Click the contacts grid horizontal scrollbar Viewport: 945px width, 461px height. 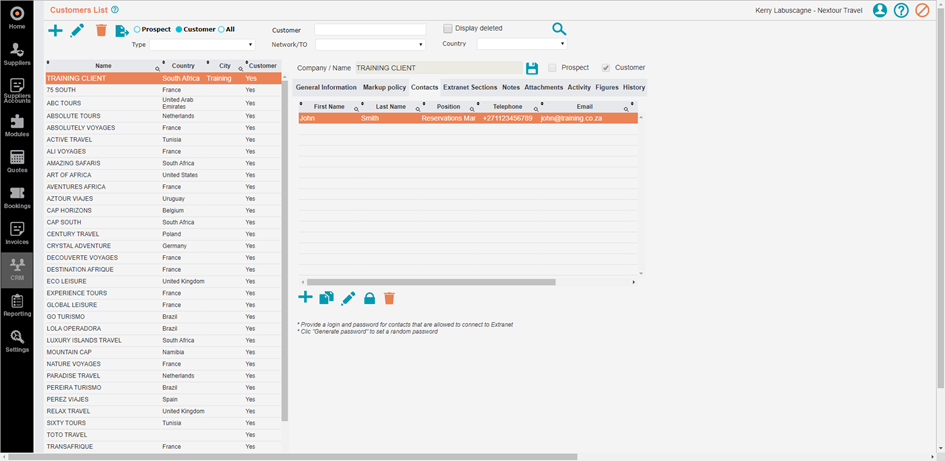pyautogui.click(x=431, y=282)
